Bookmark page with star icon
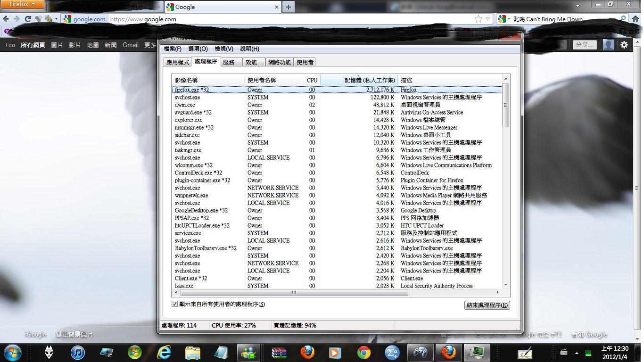 pyautogui.click(x=479, y=19)
